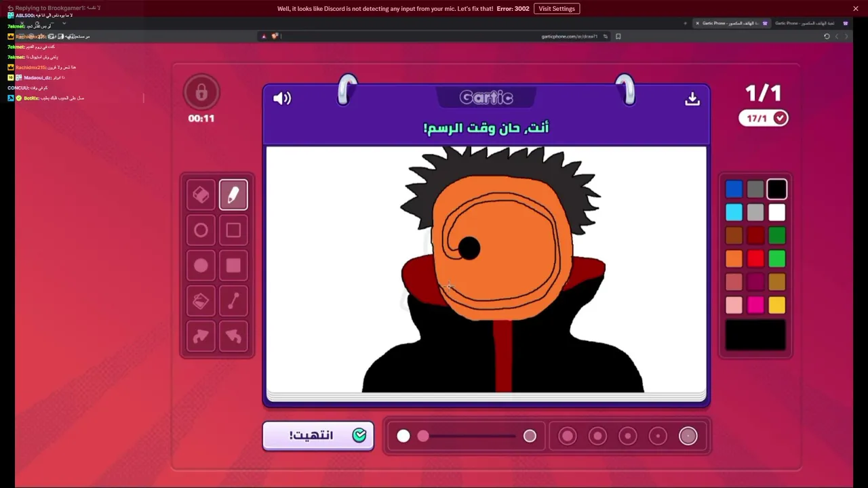The height and width of the screenshot is (488, 868).
Task: Click the green-check Done button below the canvas
Action: (x=318, y=435)
